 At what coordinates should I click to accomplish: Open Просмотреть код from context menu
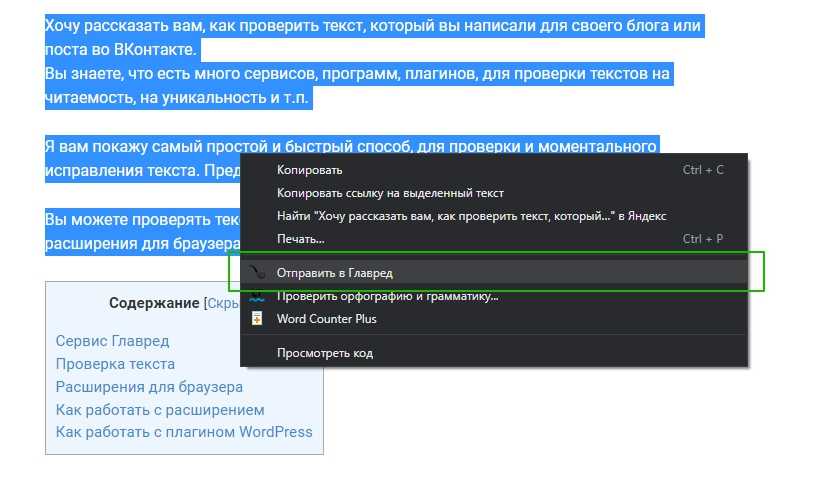coord(325,353)
